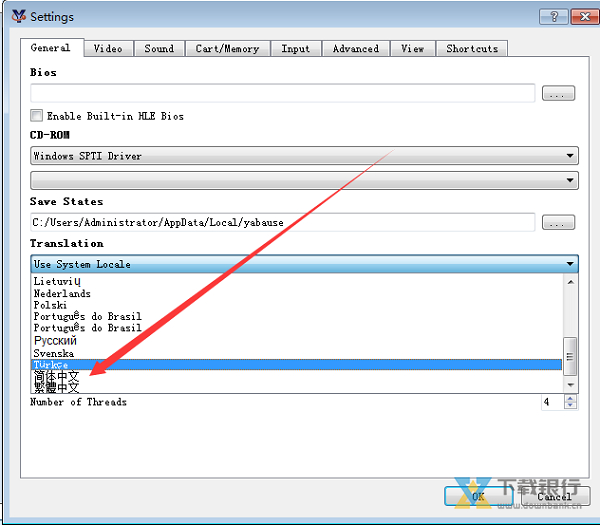Open the Sound tab

[x=159, y=48]
